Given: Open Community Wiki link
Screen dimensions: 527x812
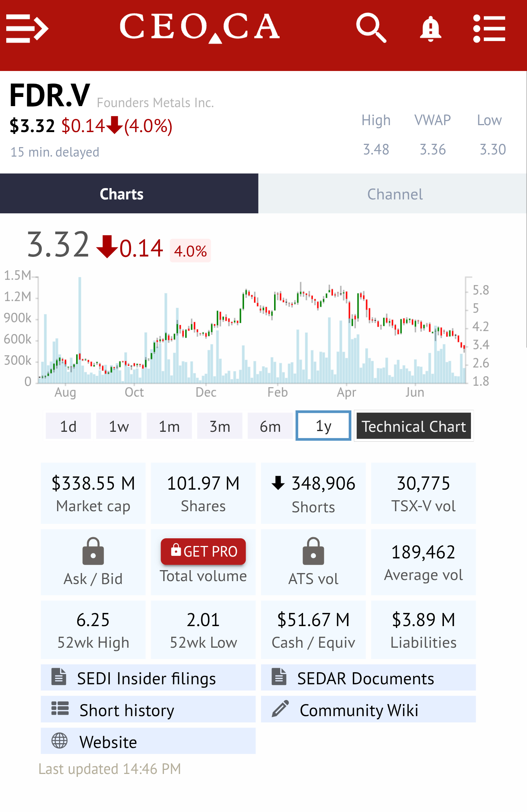Looking at the screenshot, I should point(369,710).
